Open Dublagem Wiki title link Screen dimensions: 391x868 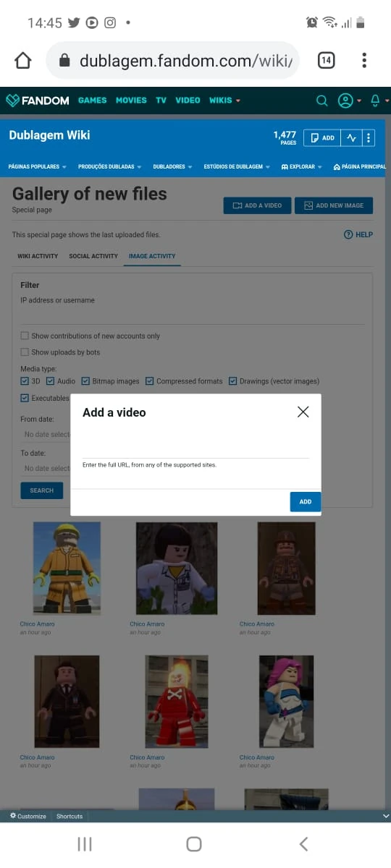click(x=50, y=135)
